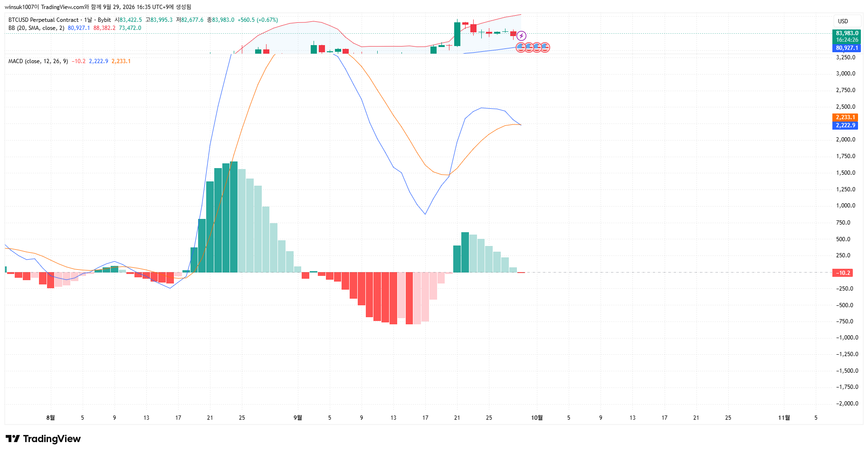Click the blue 2,222.9 MACD line label
This screenshot has height=453, width=868.
845,125
